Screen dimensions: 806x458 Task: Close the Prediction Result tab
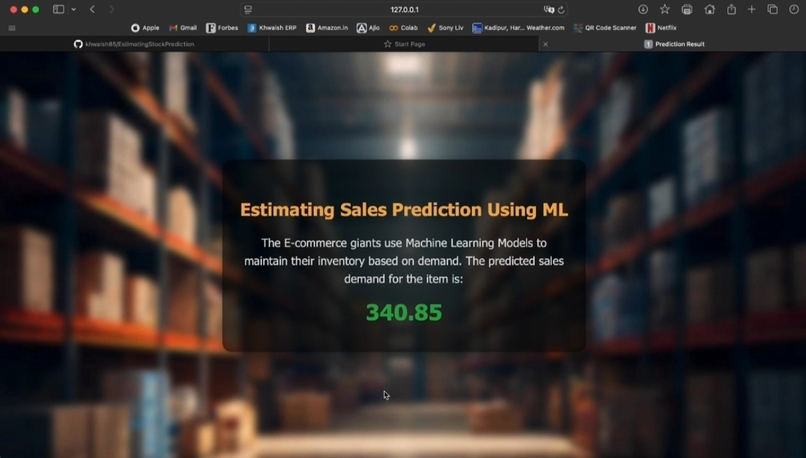(545, 44)
